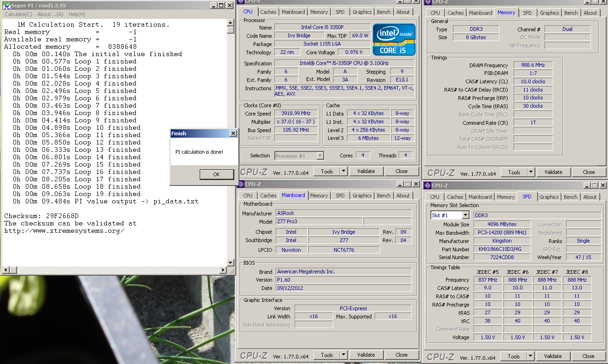Click Validate in the SPD tab window
Image resolution: width=608 pixels, height=364 pixels.
pyautogui.click(x=553, y=356)
